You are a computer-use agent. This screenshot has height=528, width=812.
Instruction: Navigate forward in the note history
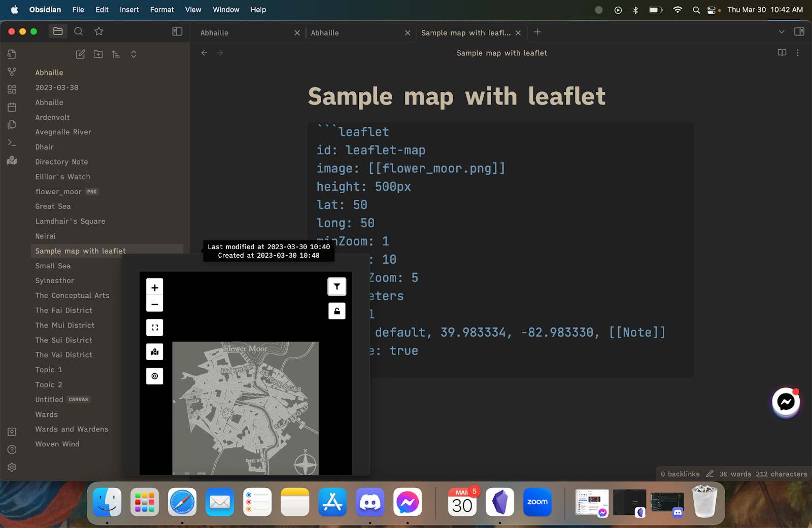(x=220, y=53)
